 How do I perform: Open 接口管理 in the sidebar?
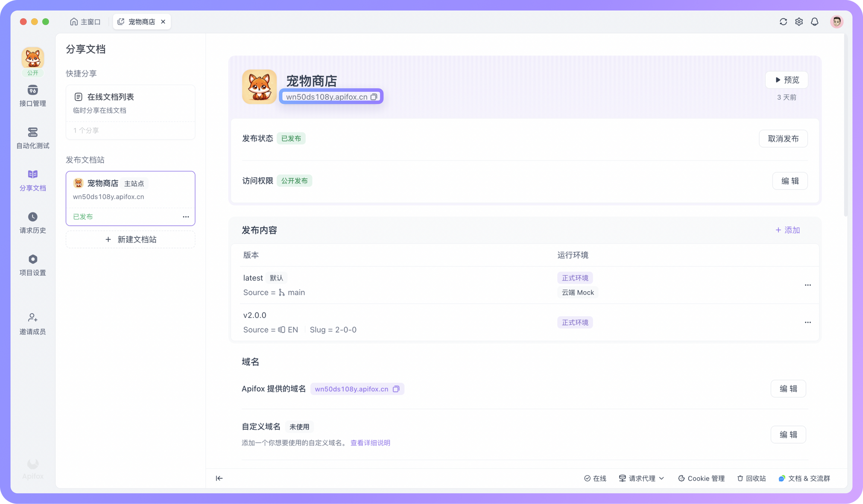click(x=33, y=96)
